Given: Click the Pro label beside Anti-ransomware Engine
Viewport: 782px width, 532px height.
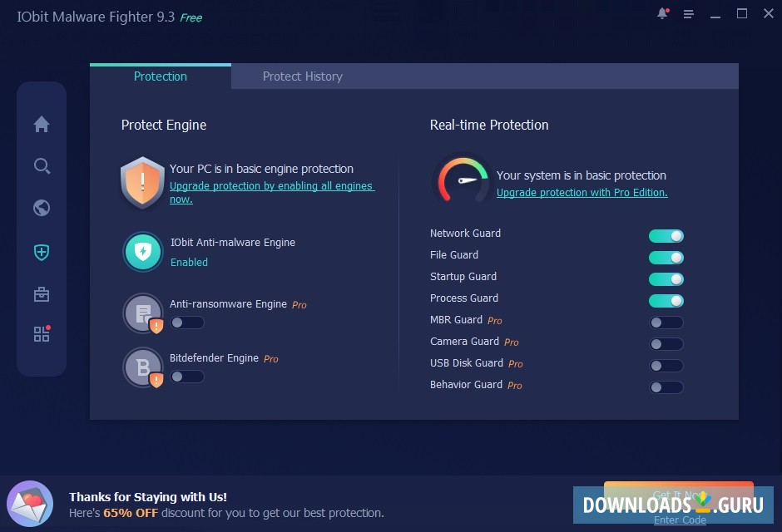Looking at the screenshot, I should tap(299, 305).
